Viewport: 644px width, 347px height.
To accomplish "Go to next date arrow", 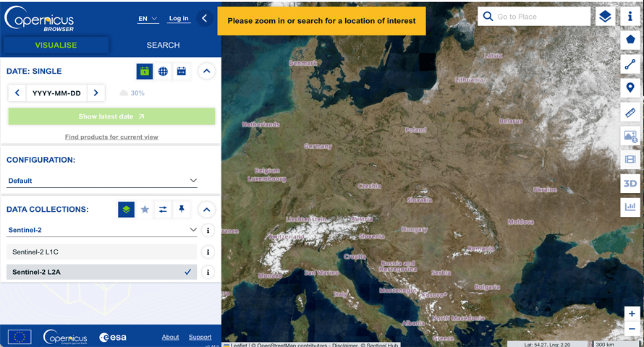I will pyautogui.click(x=96, y=93).
